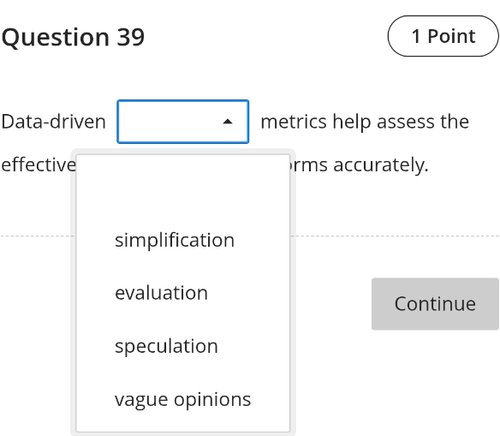Click the dropdown caret arrow icon
This screenshot has height=436, width=500.
point(228,122)
